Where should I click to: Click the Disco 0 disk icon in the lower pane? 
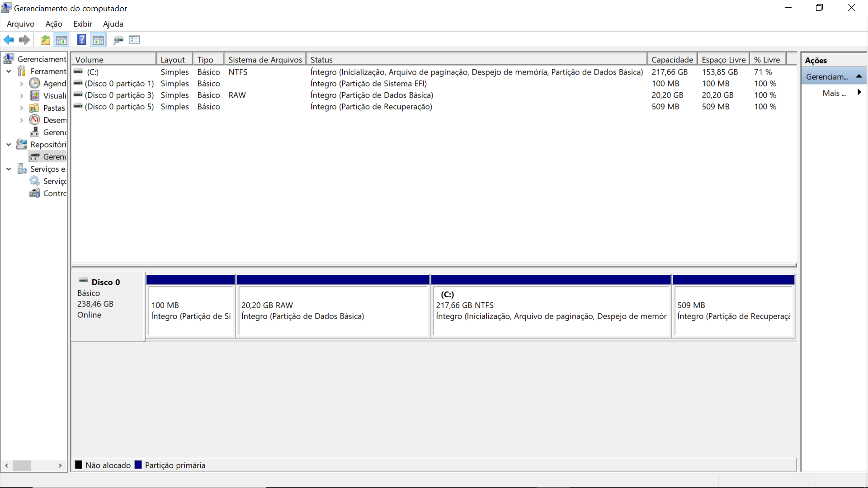(84, 281)
